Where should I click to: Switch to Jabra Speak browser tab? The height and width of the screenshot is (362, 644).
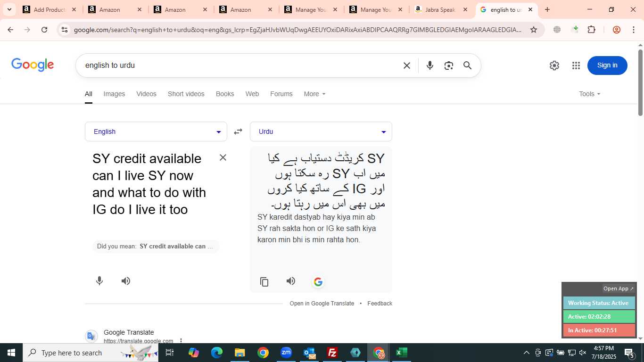pos(440,9)
